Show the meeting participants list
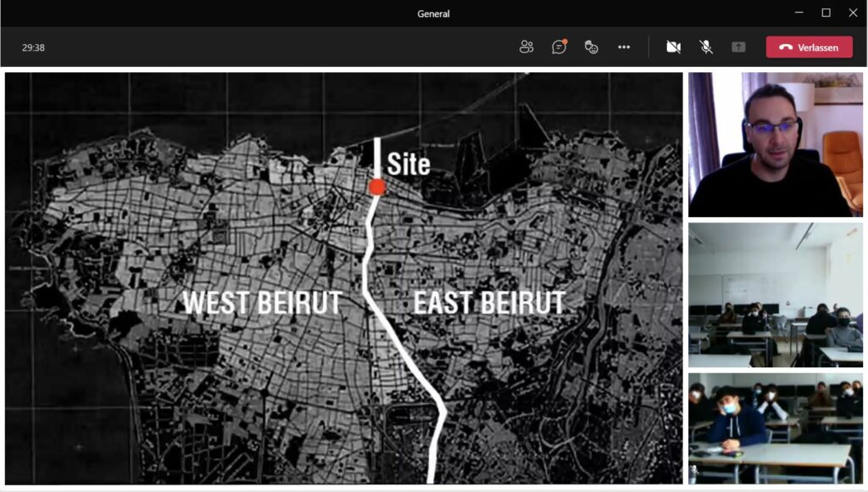868x492 pixels. coord(526,47)
